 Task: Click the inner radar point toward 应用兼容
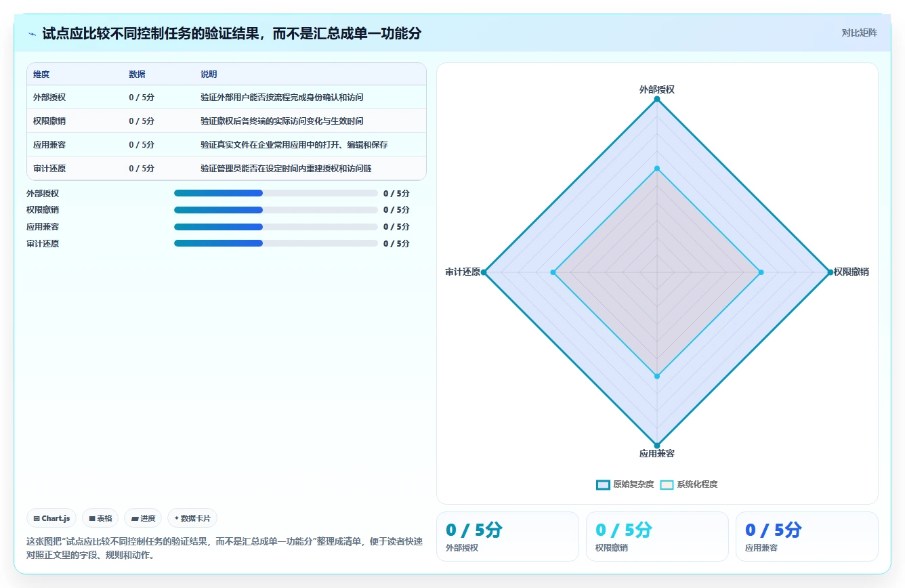point(657,376)
